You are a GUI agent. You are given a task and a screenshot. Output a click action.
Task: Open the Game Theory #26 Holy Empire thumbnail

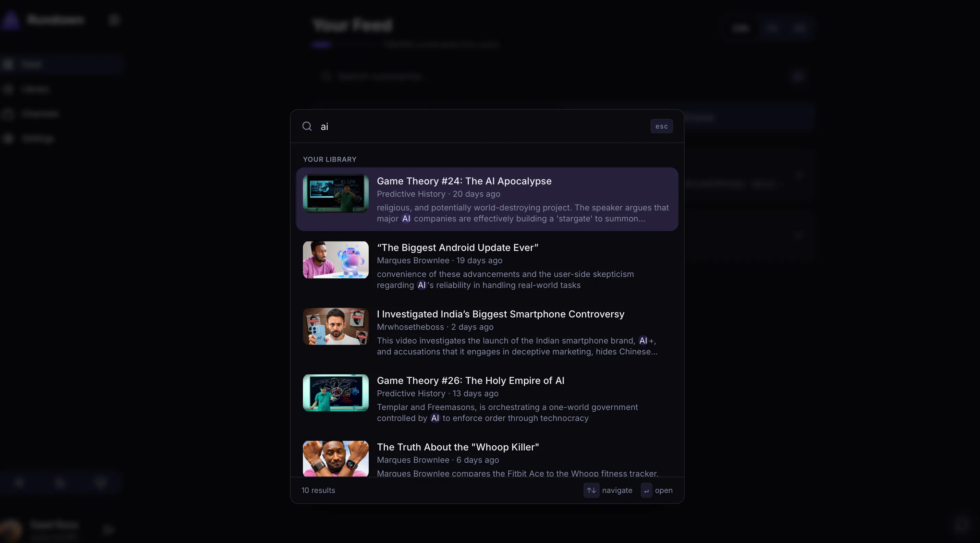pos(335,393)
